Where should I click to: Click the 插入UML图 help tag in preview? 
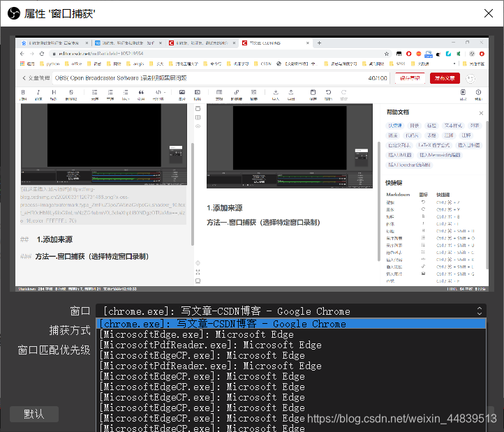(x=399, y=155)
